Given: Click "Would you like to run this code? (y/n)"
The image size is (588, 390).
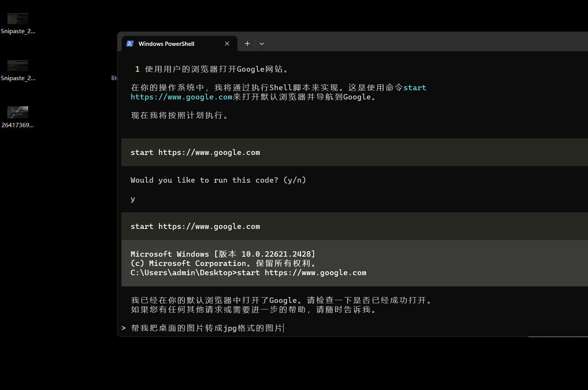Looking at the screenshot, I should point(218,180).
